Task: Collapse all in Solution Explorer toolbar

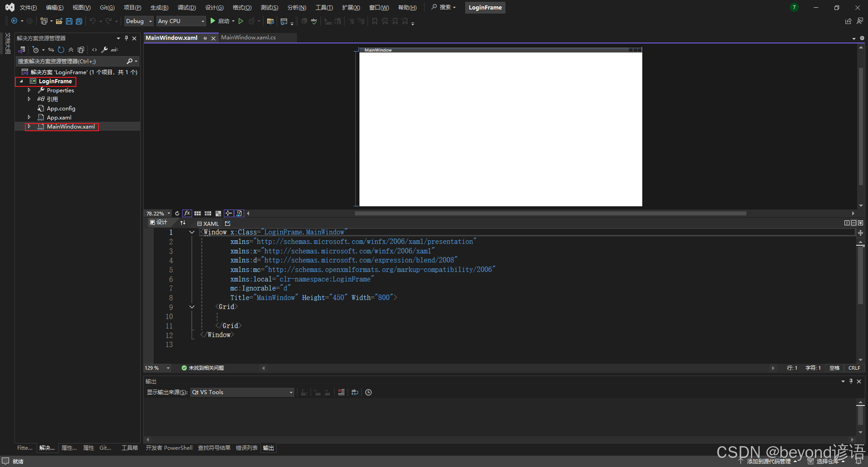Action: pos(71,50)
